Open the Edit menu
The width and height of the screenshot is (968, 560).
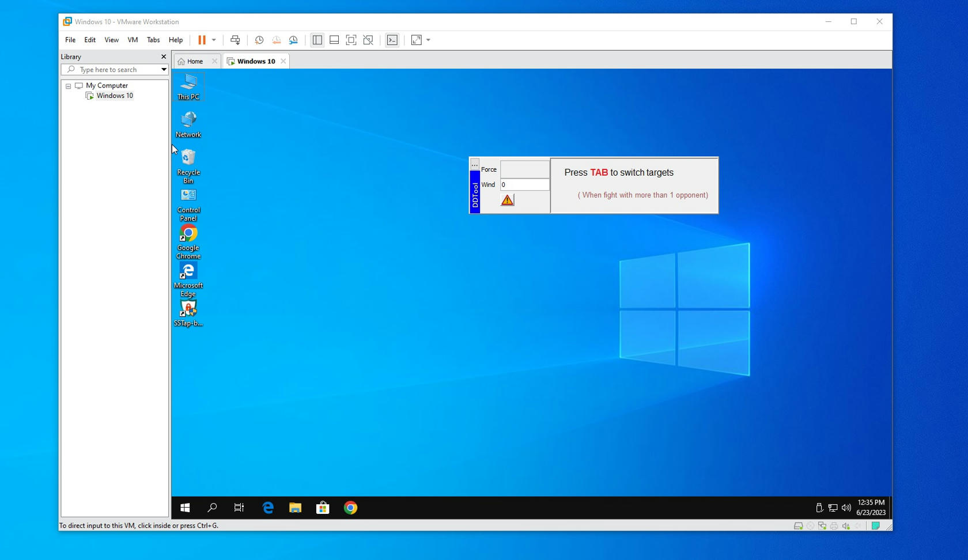pyautogui.click(x=90, y=40)
